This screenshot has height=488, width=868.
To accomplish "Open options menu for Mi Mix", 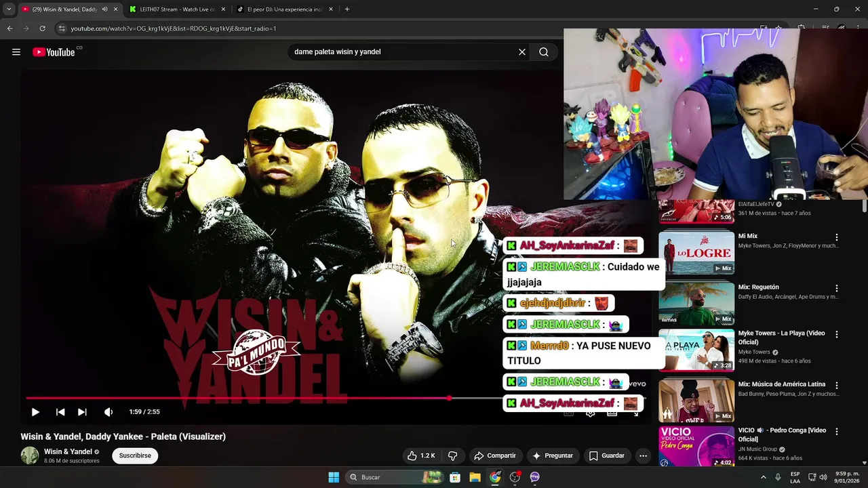I will point(837,237).
